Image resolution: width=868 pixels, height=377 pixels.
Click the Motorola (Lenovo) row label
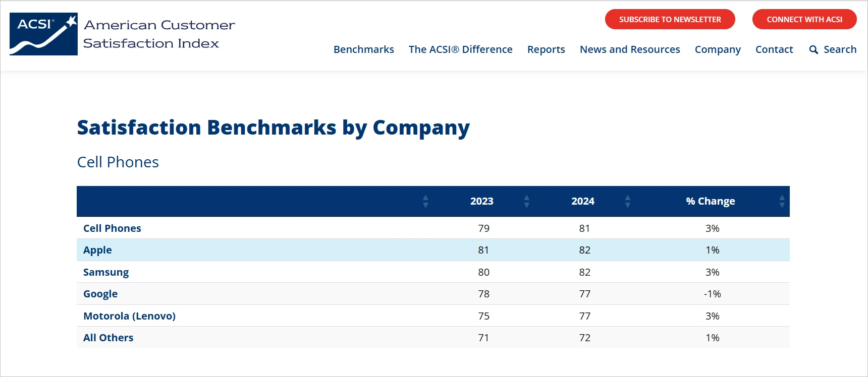[129, 316]
